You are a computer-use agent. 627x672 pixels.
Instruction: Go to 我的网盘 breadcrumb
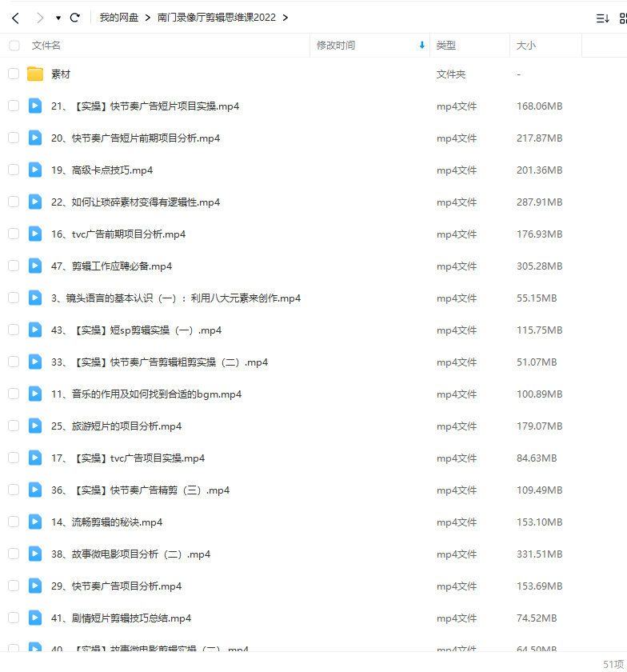point(119,18)
